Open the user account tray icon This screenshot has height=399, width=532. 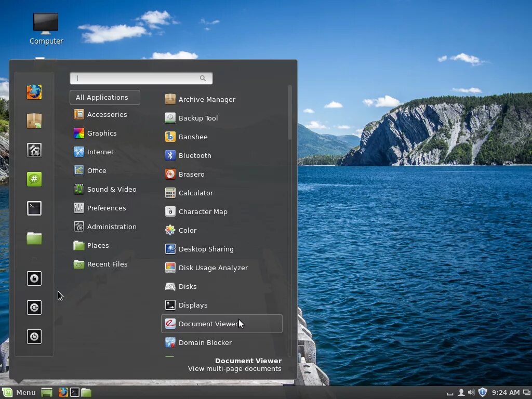click(461, 392)
